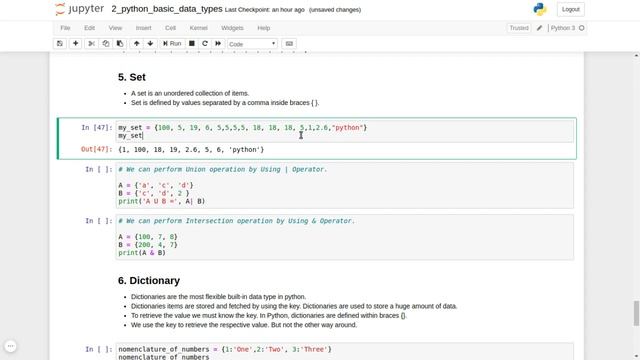Open the Insert menu
The width and height of the screenshot is (640, 360).
tap(143, 28)
